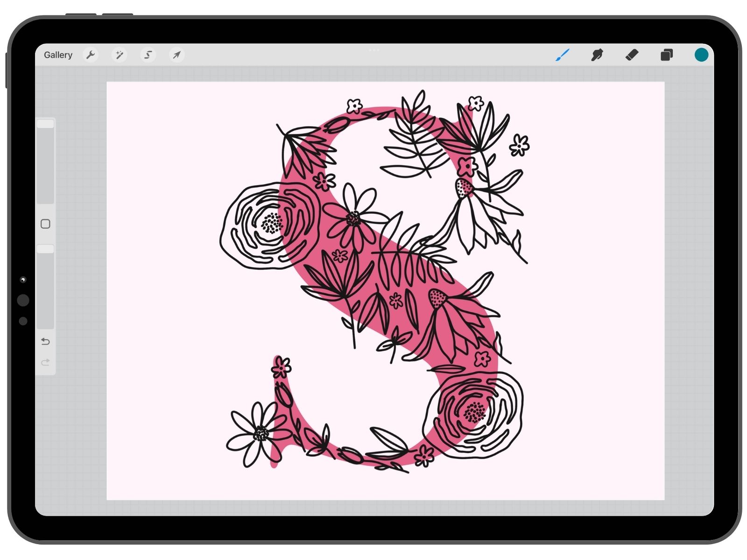This screenshot has height=560, width=747.
Task: Activate the Transform arrow tool
Action: point(177,55)
